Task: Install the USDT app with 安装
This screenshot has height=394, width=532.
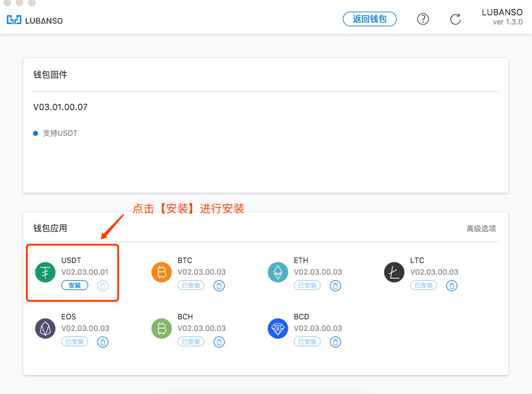Action: tap(75, 286)
